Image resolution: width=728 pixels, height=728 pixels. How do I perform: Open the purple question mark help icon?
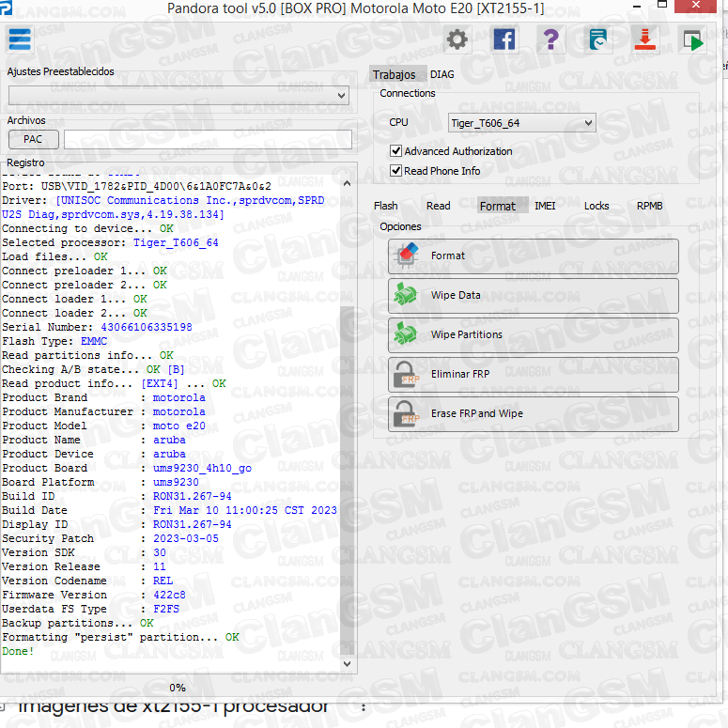click(x=551, y=39)
